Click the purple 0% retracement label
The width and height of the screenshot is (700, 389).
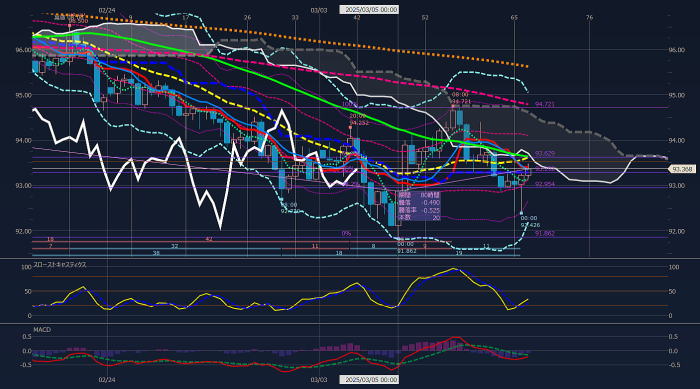pos(346,234)
